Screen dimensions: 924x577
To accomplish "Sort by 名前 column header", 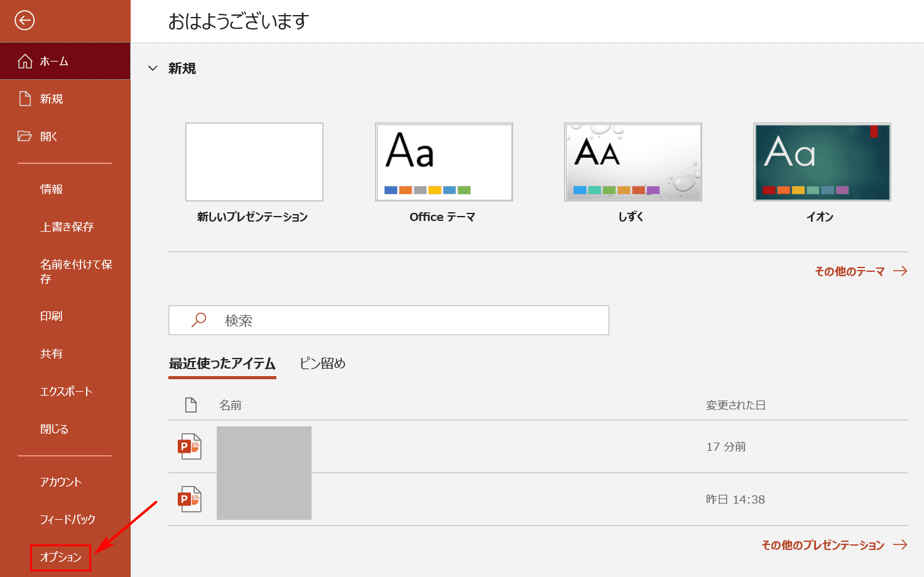I will [x=230, y=406].
